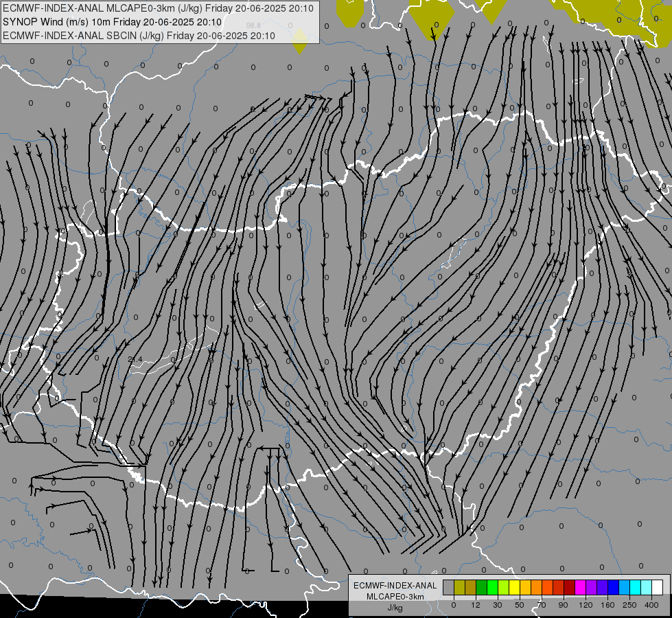Select the dark maroon legend swatch
This screenshot has height=618, width=672.
pos(569,588)
